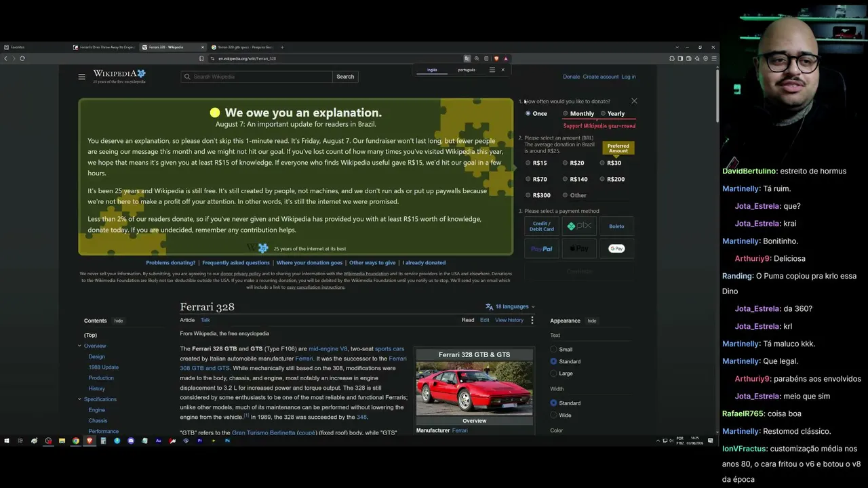
Task: Switch to the Ferrari's Dino browser tab
Action: pos(104,47)
